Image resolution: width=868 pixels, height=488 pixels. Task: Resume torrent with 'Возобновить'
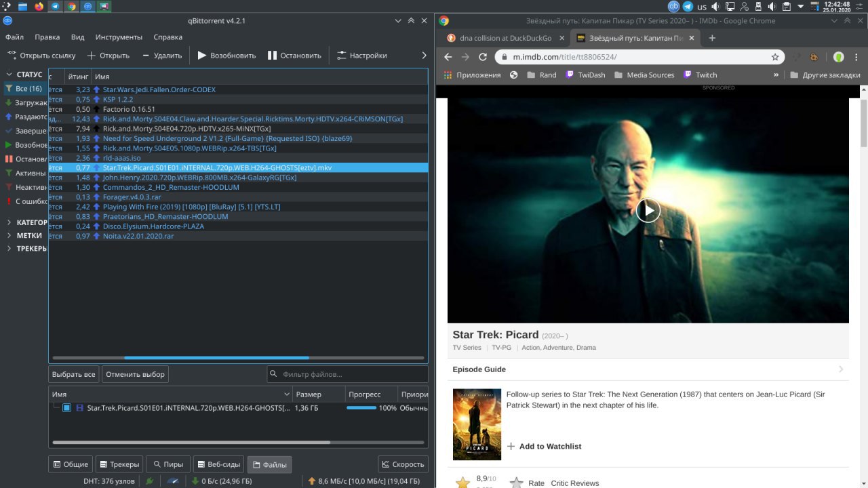click(x=226, y=56)
